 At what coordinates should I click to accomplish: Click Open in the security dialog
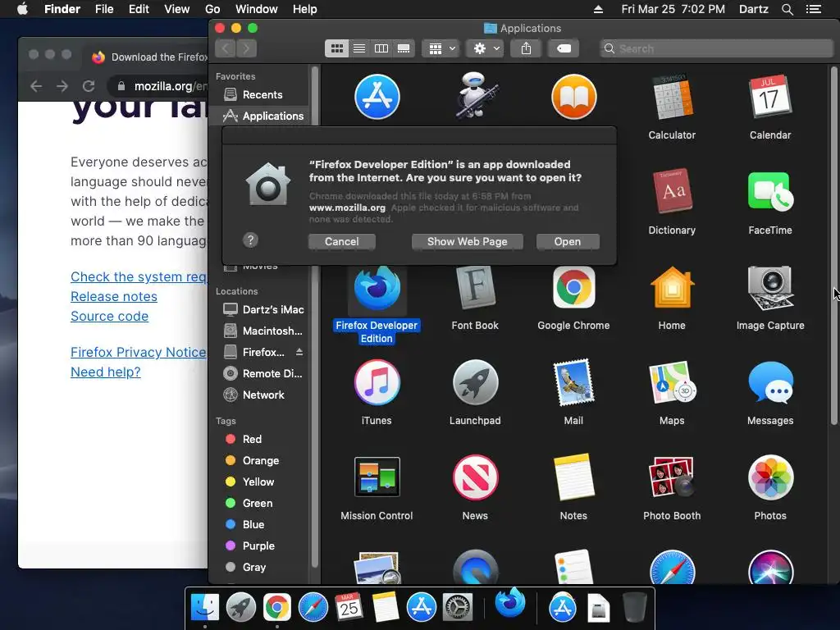(x=568, y=242)
